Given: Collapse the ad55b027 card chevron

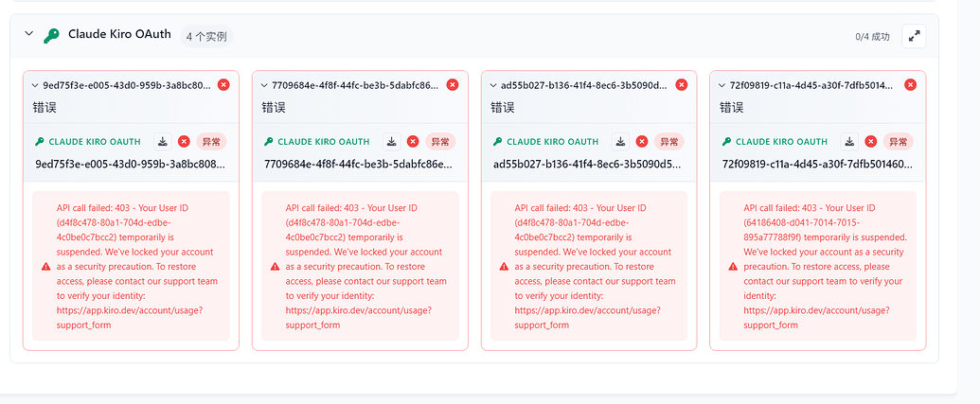Looking at the screenshot, I should [493, 85].
